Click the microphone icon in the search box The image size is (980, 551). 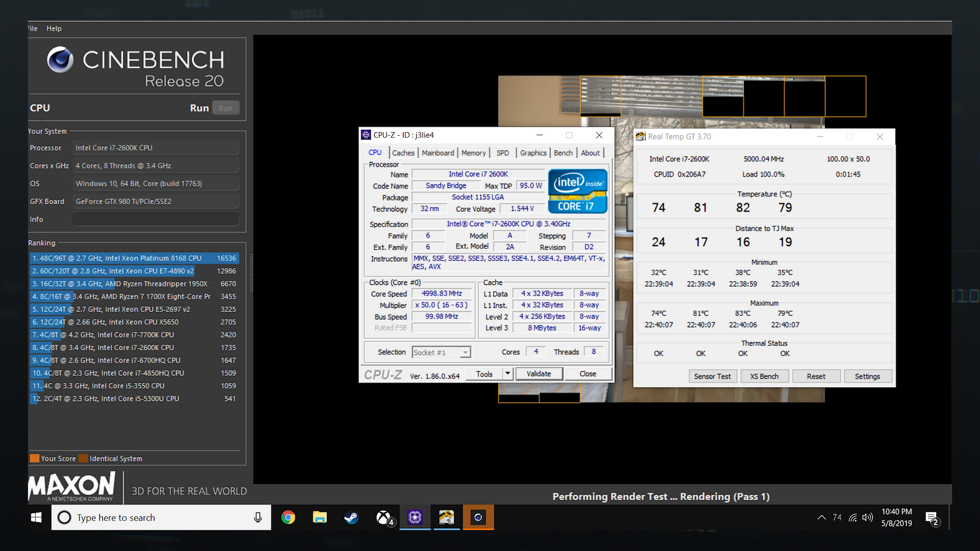[258, 518]
